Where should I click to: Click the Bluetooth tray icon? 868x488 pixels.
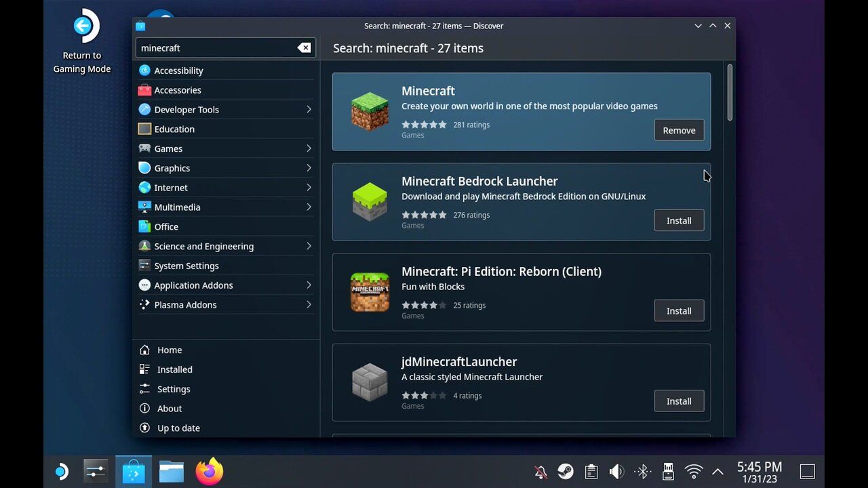[x=642, y=472]
